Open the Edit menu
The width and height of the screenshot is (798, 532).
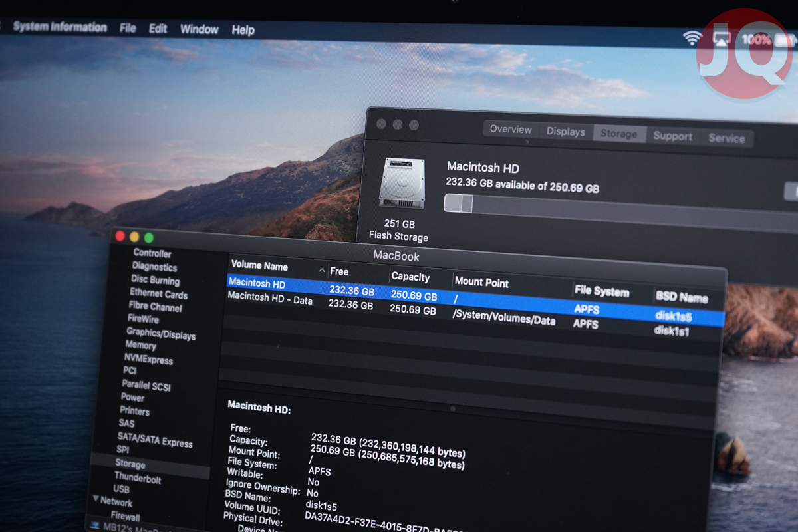click(158, 29)
